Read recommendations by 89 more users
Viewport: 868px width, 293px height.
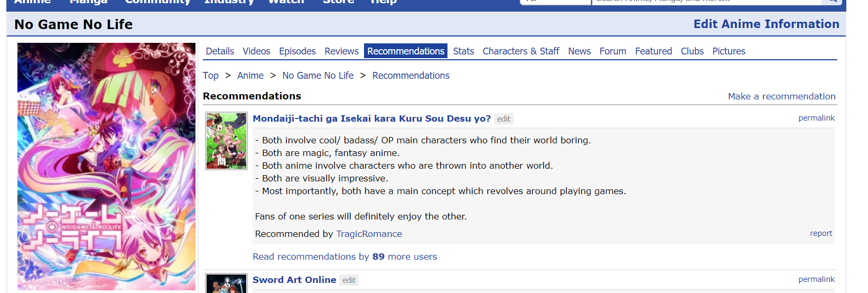click(344, 257)
